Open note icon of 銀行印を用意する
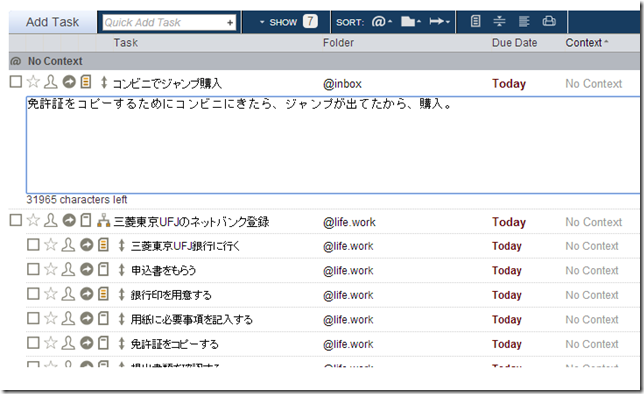Viewport: 644px width, 394px height. point(104,294)
